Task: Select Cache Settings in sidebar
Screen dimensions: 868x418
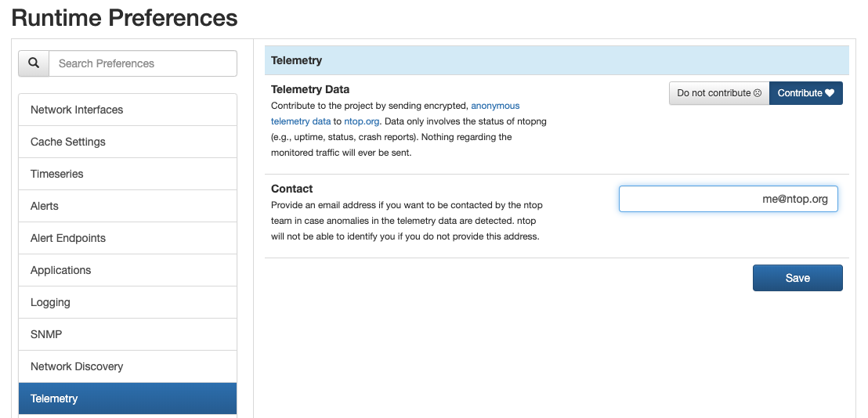Action: point(128,142)
